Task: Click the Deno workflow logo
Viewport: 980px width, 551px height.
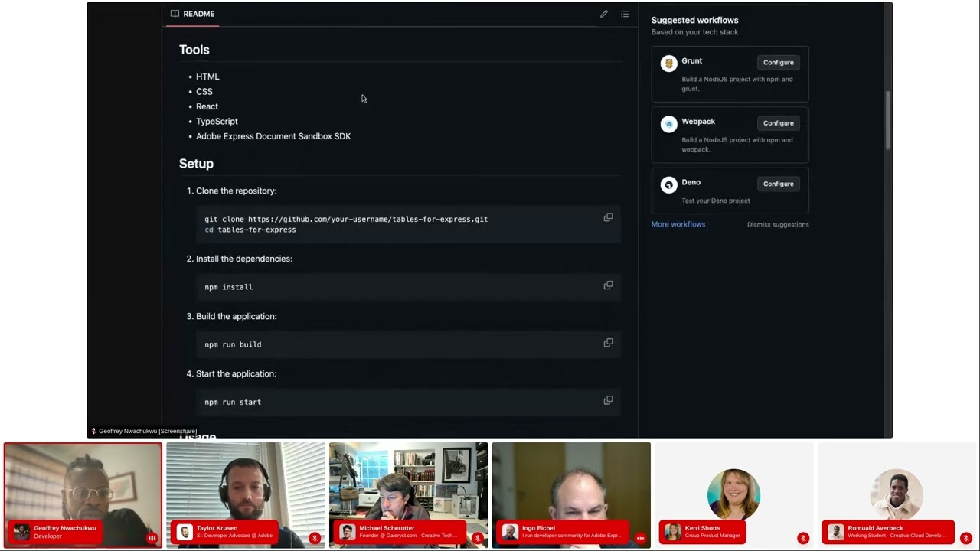Action: point(669,184)
